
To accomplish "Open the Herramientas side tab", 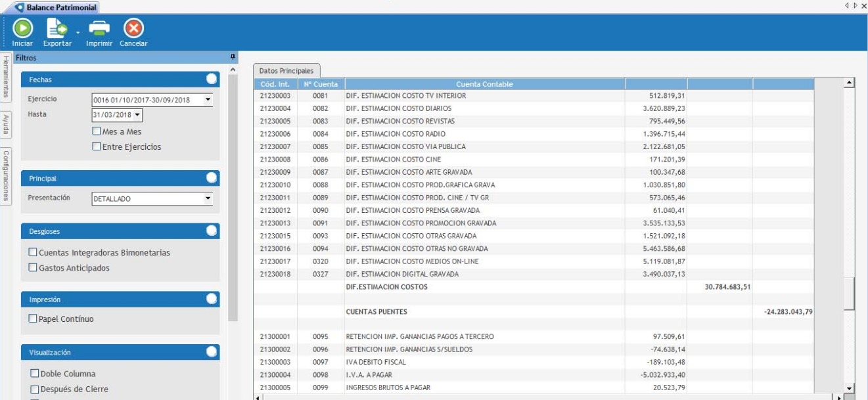I will point(5,77).
